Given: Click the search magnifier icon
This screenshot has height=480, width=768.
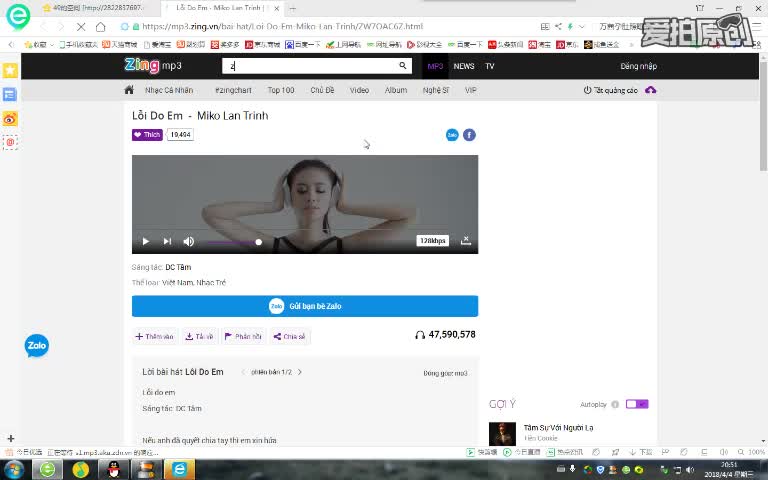Looking at the screenshot, I should point(403,66).
